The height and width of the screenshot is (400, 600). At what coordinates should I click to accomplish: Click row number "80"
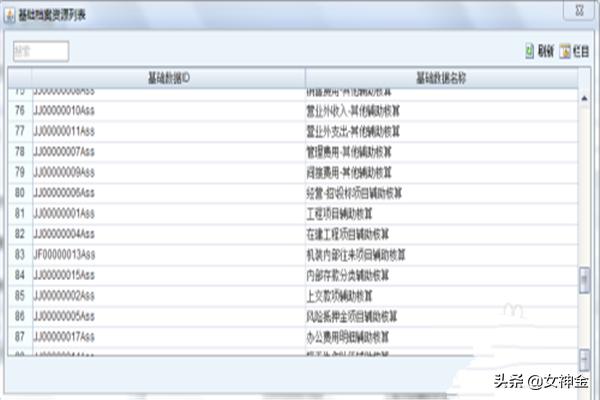click(x=20, y=193)
